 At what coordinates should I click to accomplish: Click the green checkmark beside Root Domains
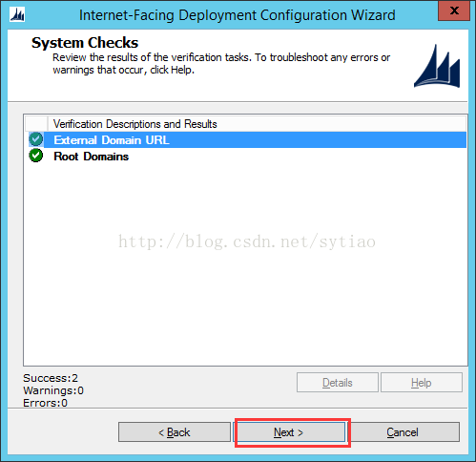(36, 156)
